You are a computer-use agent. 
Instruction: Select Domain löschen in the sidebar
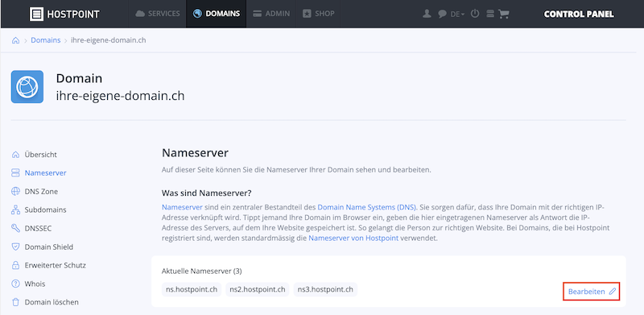point(52,302)
